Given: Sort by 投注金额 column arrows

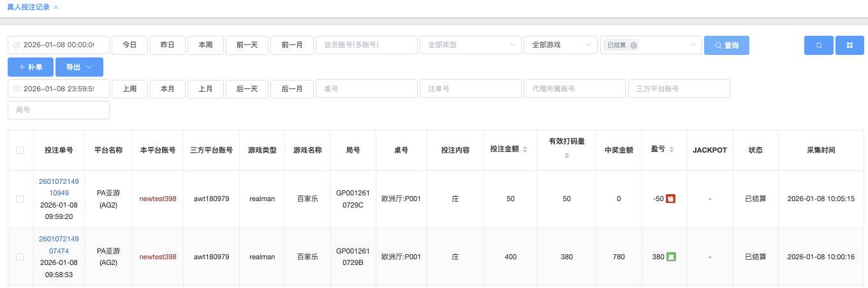Looking at the screenshot, I should pos(525,150).
